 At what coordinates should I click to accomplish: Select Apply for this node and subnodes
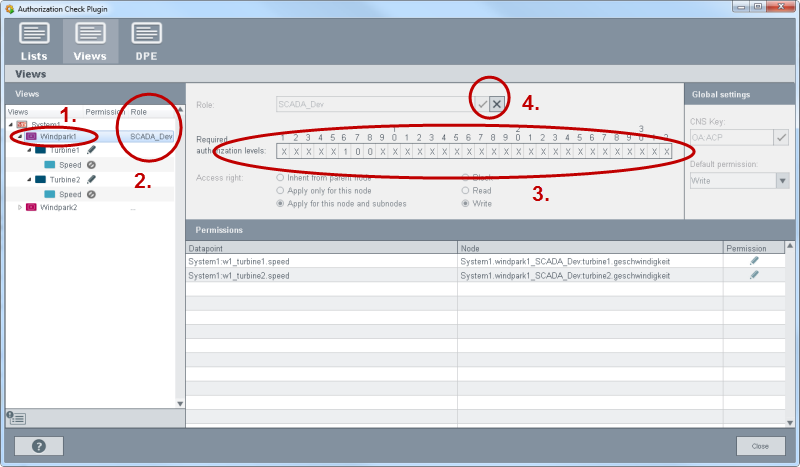click(280, 203)
